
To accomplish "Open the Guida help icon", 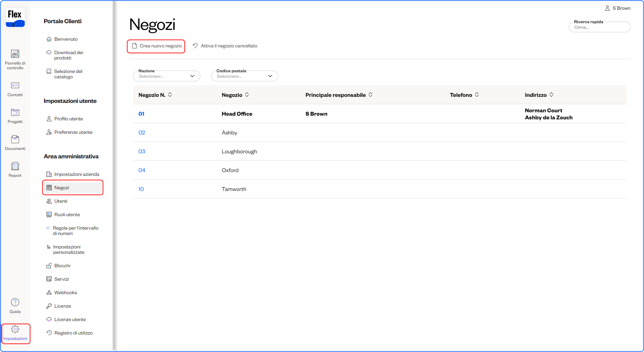I will point(15,303).
